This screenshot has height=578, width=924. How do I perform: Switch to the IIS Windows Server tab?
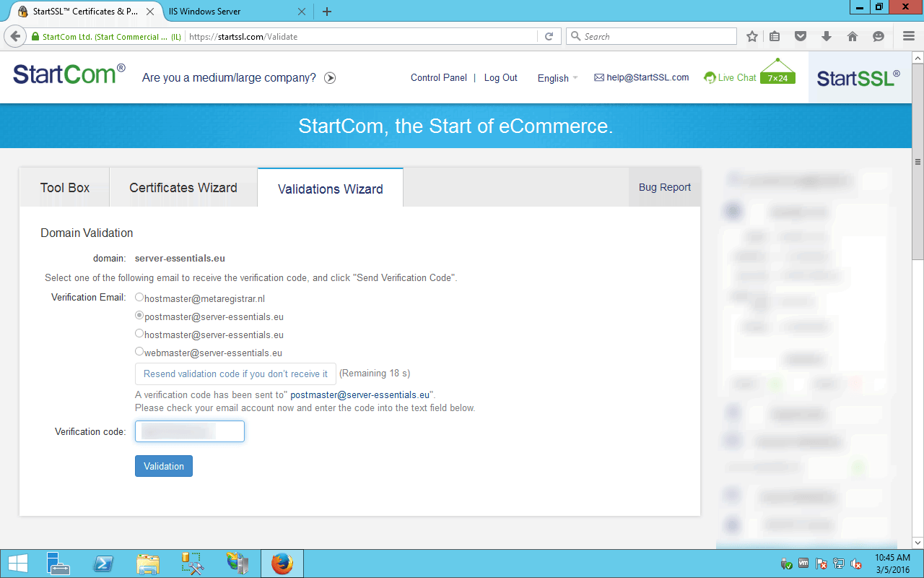pos(238,12)
